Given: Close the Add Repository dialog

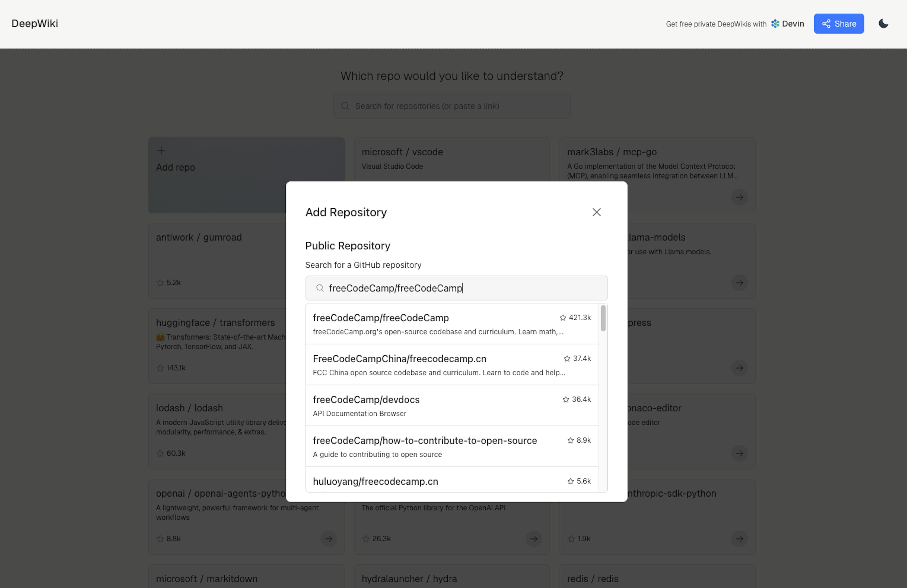Looking at the screenshot, I should point(596,212).
